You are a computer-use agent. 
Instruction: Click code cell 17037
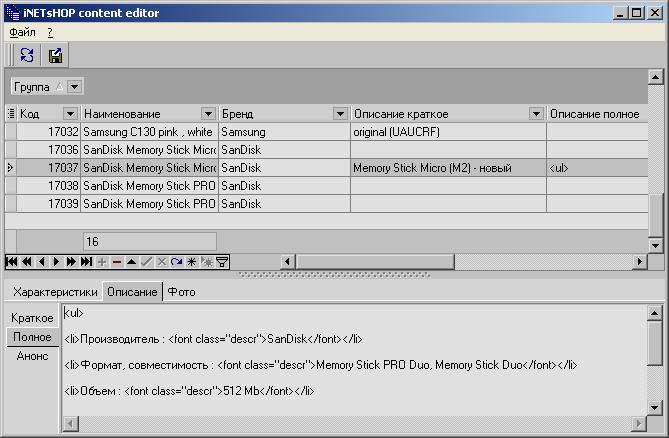click(x=49, y=168)
